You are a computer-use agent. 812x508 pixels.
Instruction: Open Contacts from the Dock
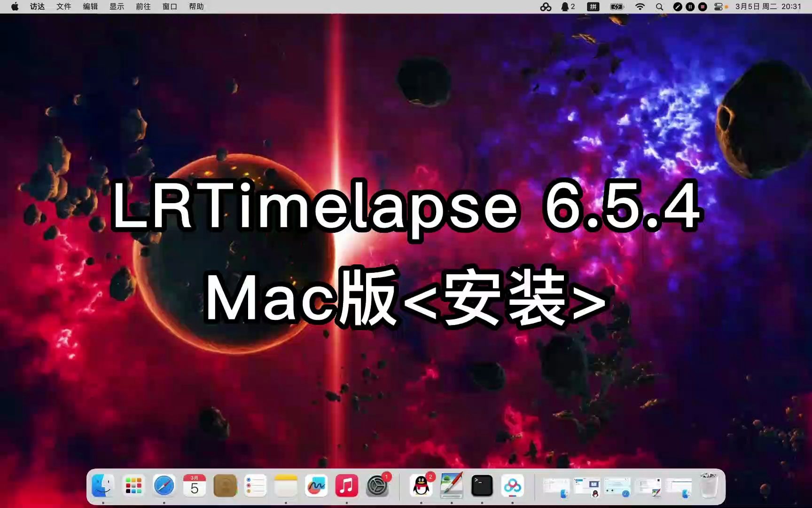coord(225,485)
